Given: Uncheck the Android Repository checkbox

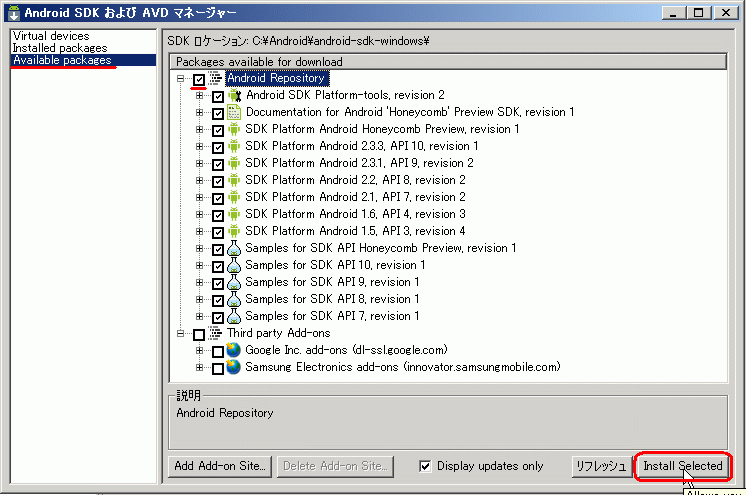Looking at the screenshot, I should (199, 79).
